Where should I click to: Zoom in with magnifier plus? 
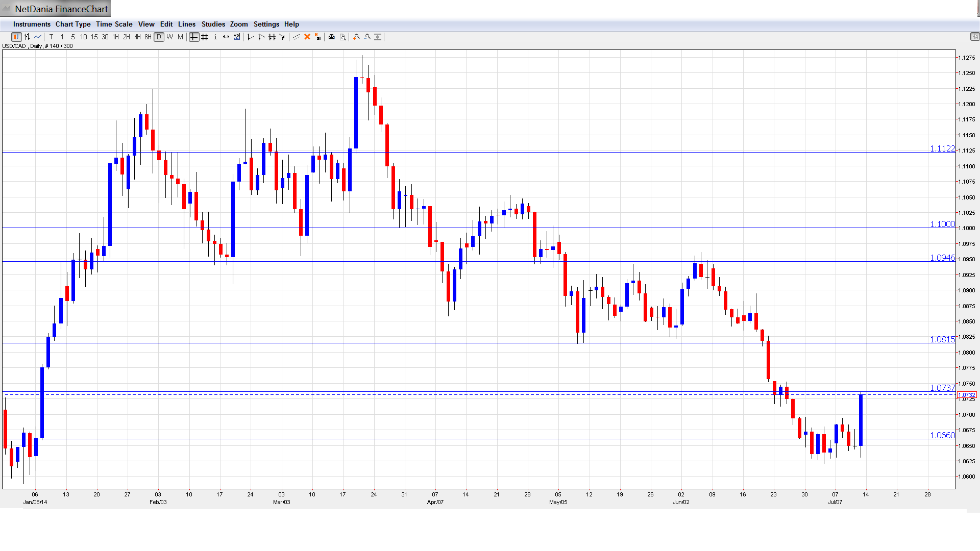(357, 37)
